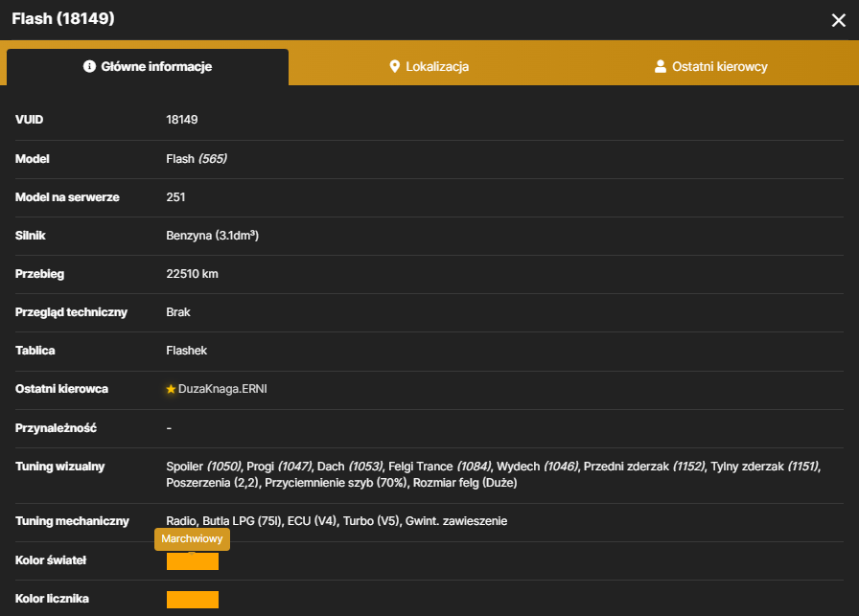
Task: Click the Tuning wizualny label
Action: pyautogui.click(x=59, y=467)
